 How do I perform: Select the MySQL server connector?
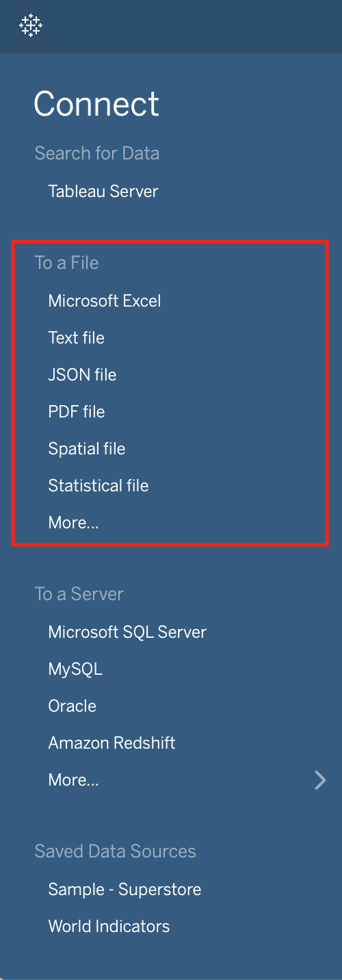pyautogui.click(x=75, y=669)
